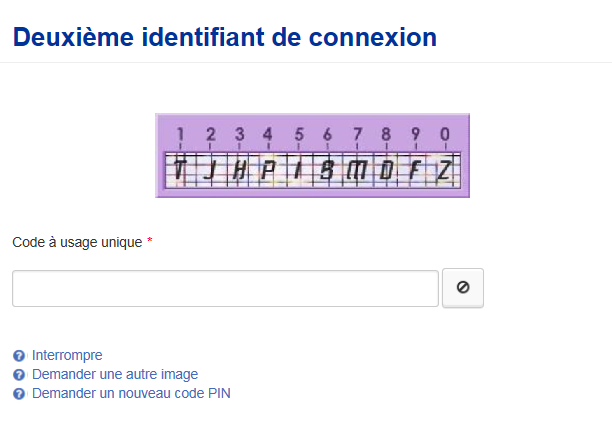612x436 pixels.
Task: Click the letter J under digit 2
Action: point(211,170)
